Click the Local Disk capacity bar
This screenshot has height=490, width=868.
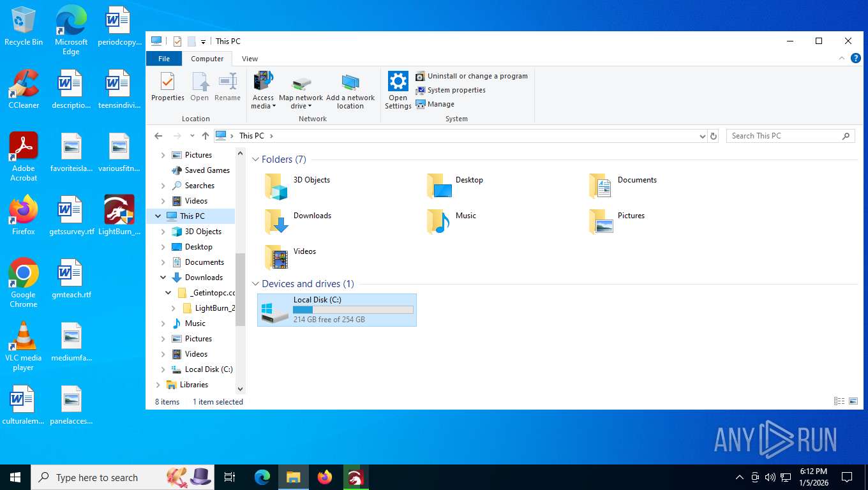pyautogui.click(x=353, y=310)
